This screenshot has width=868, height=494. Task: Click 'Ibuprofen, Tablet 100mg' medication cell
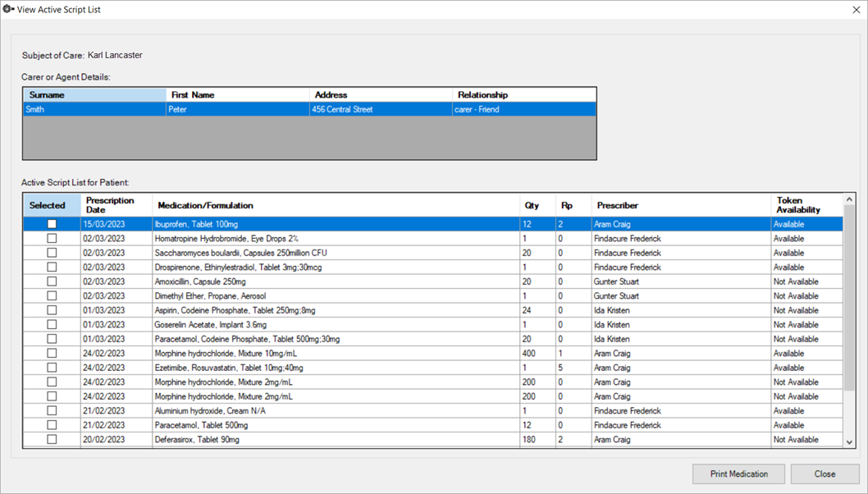coord(336,224)
